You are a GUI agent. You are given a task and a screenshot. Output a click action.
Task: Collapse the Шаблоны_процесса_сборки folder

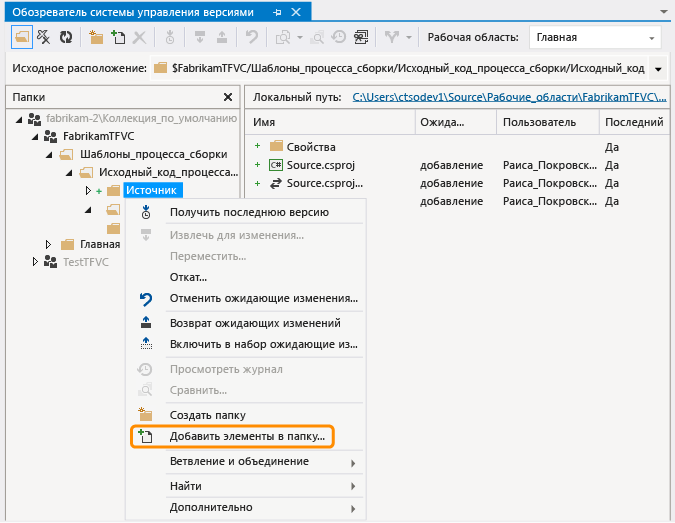tap(49, 155)
